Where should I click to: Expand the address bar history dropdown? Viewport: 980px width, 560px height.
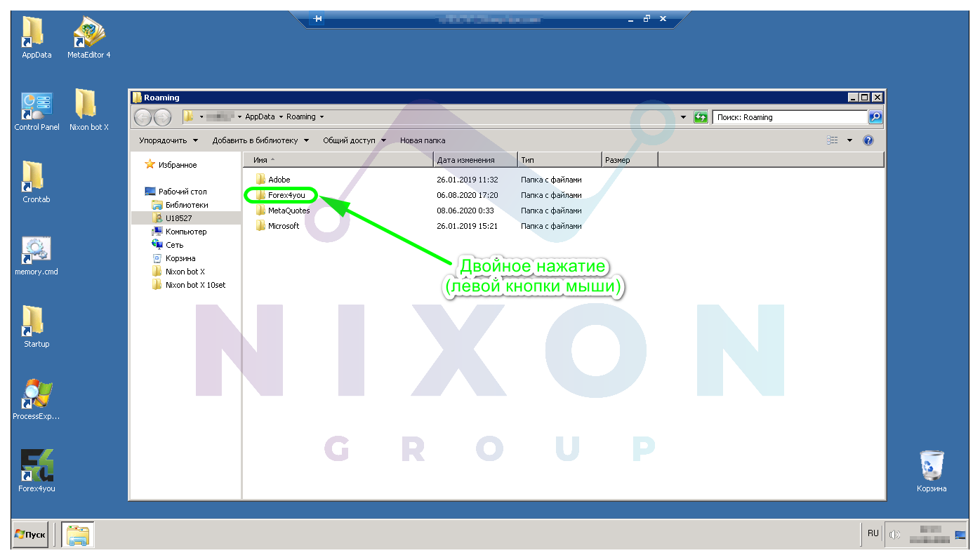[684, 117]
